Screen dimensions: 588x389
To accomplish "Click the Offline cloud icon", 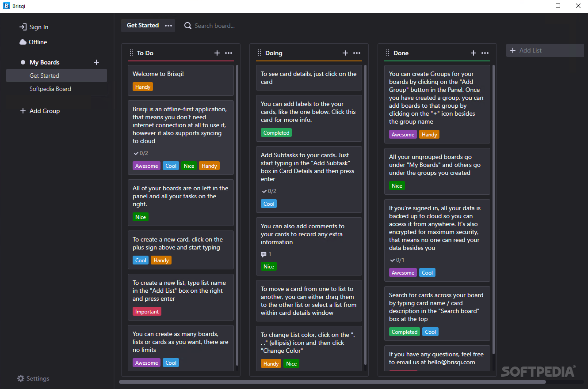I will [23, 42].
